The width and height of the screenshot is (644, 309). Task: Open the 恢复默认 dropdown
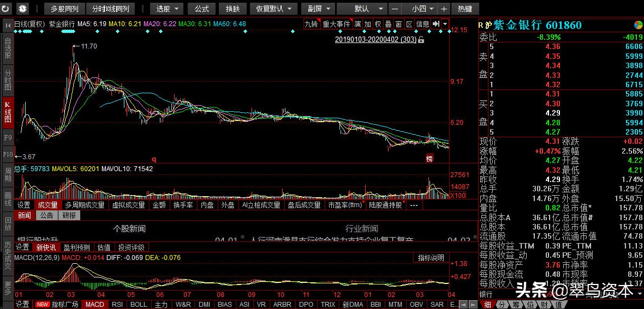pyautogui.click(x=273, y=9)
